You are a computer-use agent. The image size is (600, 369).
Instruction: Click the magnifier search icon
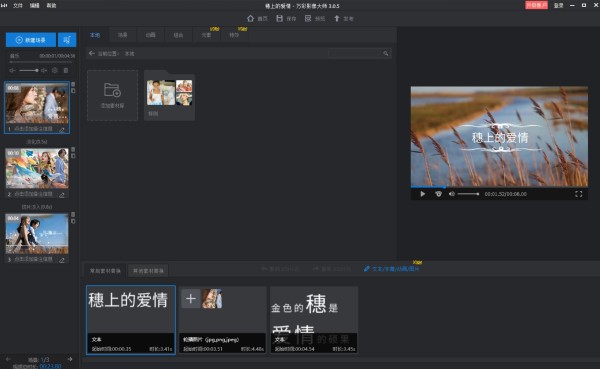386,54
